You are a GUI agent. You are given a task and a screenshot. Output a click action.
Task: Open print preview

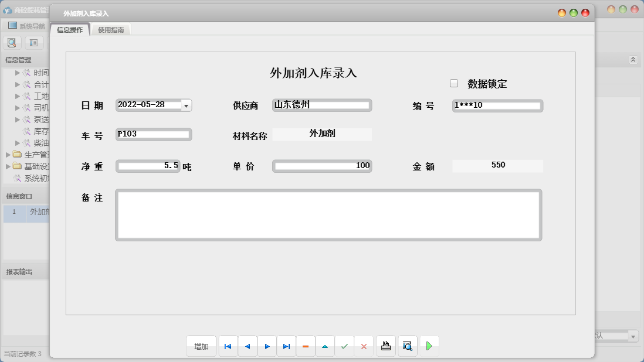pos(407,346)
